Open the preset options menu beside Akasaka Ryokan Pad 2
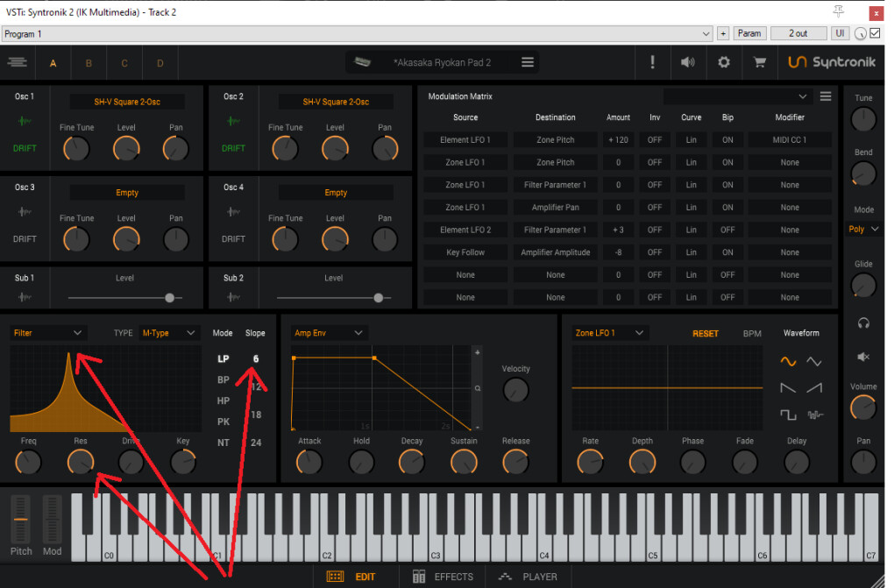The height and width of the screenshot is (588, 894). click(528, 62)
